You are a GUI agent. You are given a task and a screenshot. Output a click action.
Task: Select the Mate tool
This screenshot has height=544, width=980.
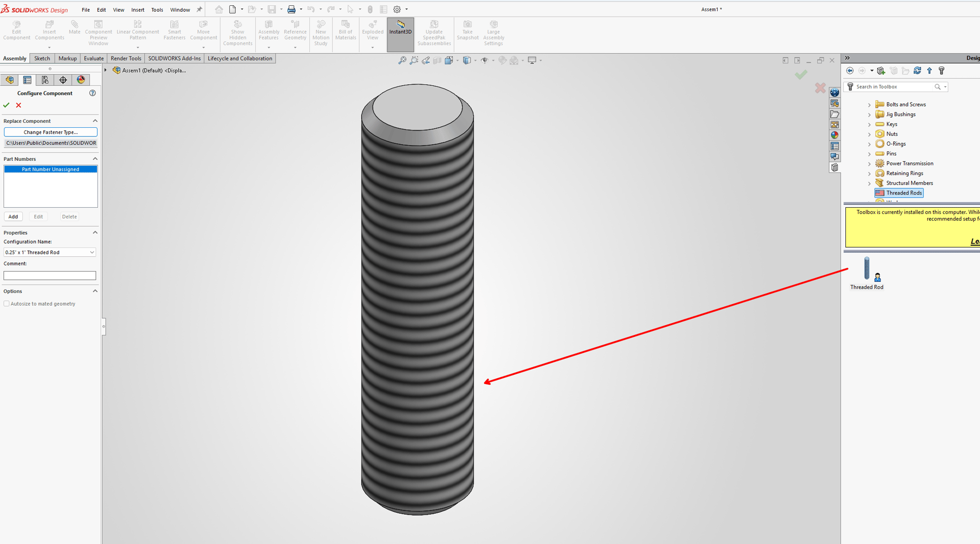coord(74,27)
